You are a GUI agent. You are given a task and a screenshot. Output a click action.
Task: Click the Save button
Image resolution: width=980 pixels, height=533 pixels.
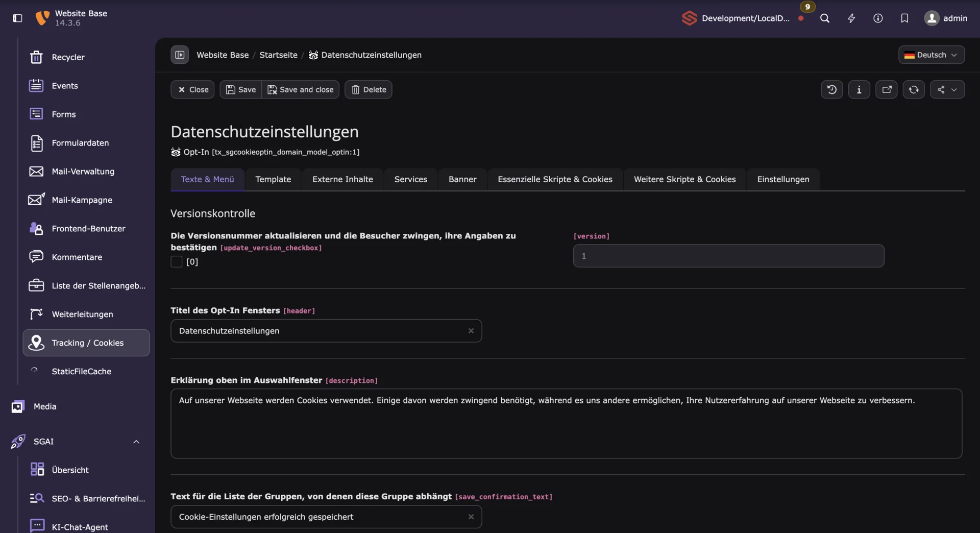241,90
